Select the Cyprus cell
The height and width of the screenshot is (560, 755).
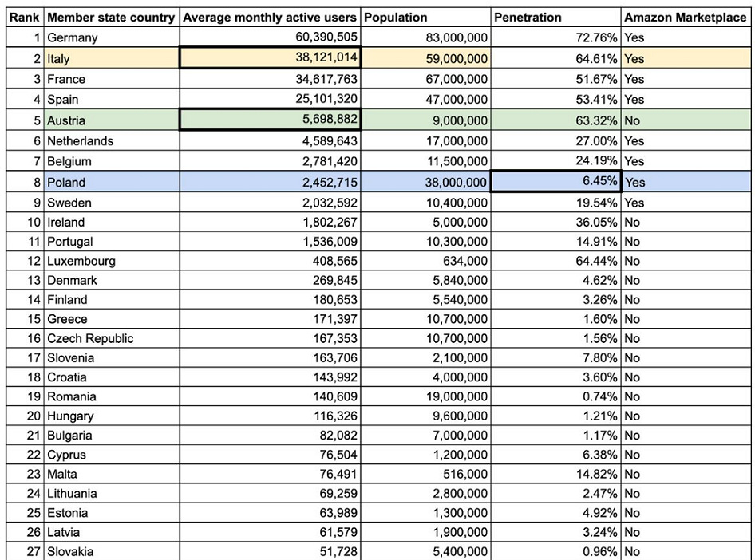[112, 454]
